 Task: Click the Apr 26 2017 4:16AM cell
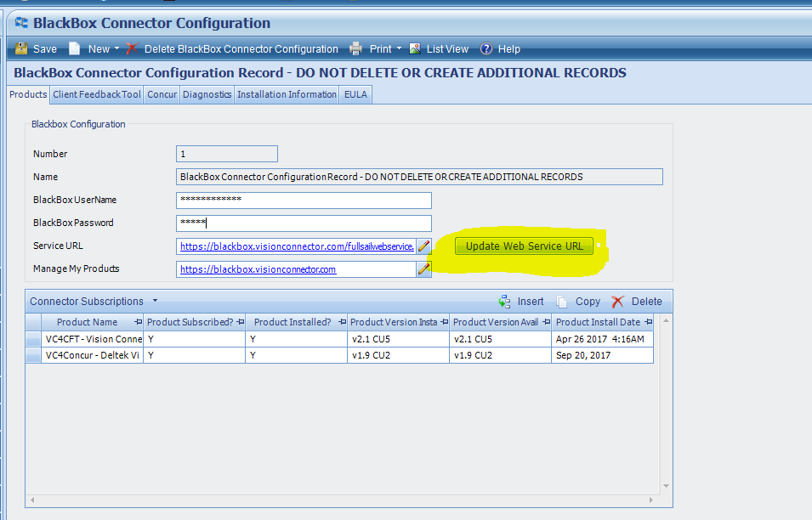tap(602, 339)
